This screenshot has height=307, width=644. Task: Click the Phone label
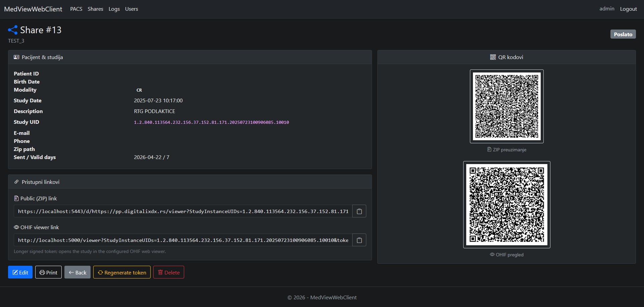(x=22, y=141)
